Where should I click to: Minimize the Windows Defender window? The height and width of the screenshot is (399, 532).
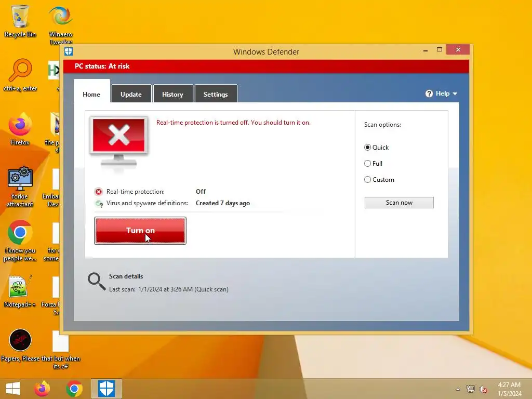click(425, 50)
